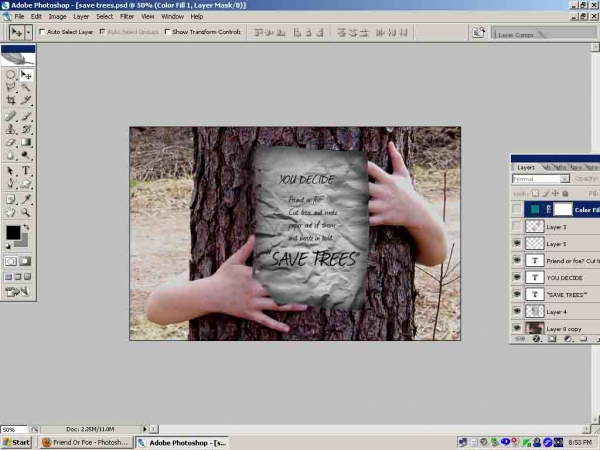Screen dimensions: 600x450
Task: Select the Eyedropper tool
Action: click(26, 199)
